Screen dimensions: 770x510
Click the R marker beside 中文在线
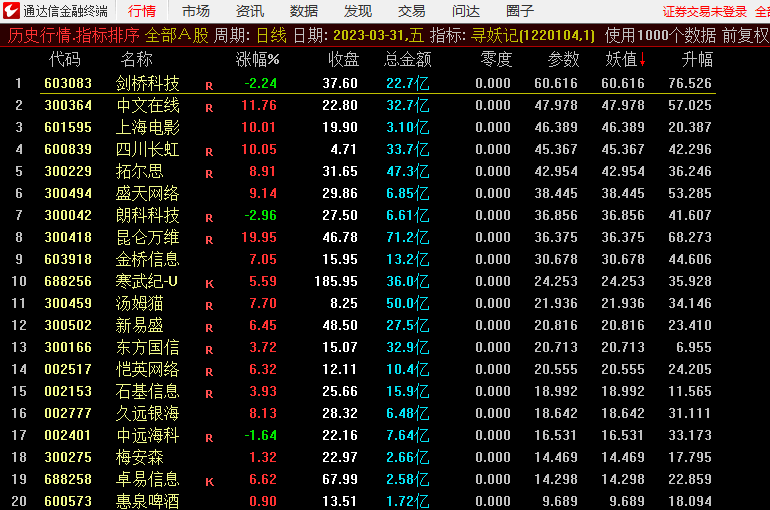209,108
